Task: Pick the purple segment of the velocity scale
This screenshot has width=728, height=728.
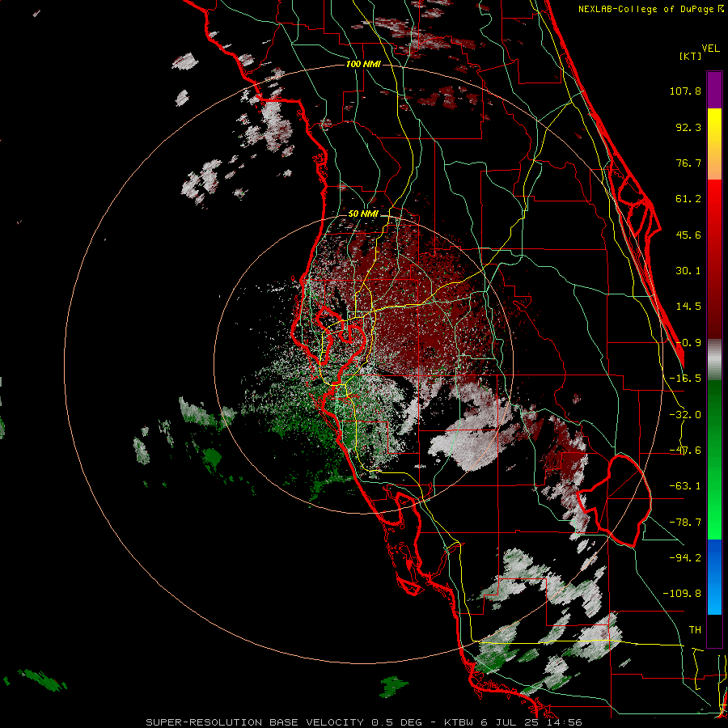Action: tap(714, 90)
